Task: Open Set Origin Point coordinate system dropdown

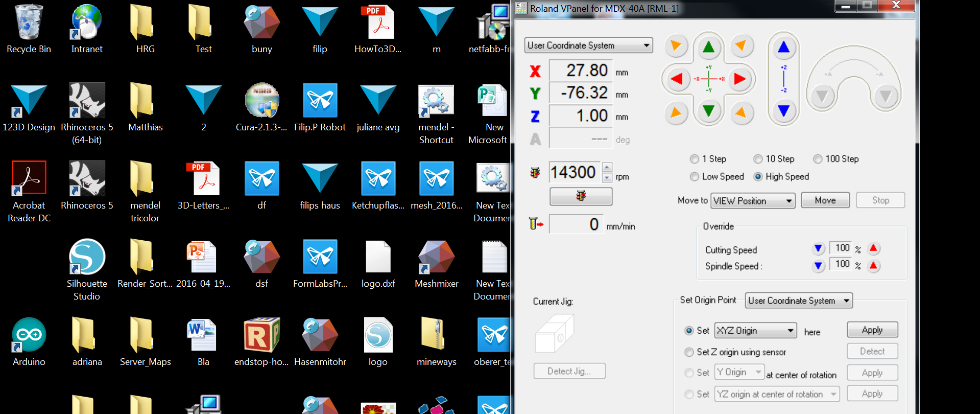Action: (x=799, y=301)
